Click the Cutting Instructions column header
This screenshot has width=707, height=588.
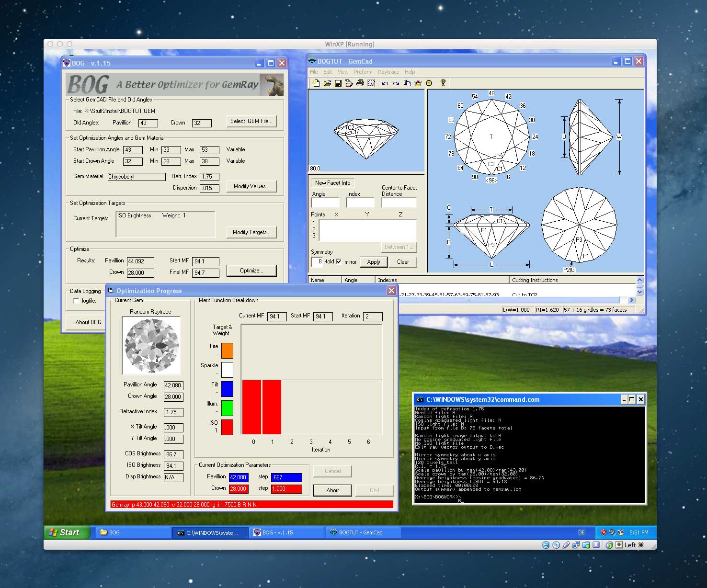pyautogui.click(x=572, y=280)
